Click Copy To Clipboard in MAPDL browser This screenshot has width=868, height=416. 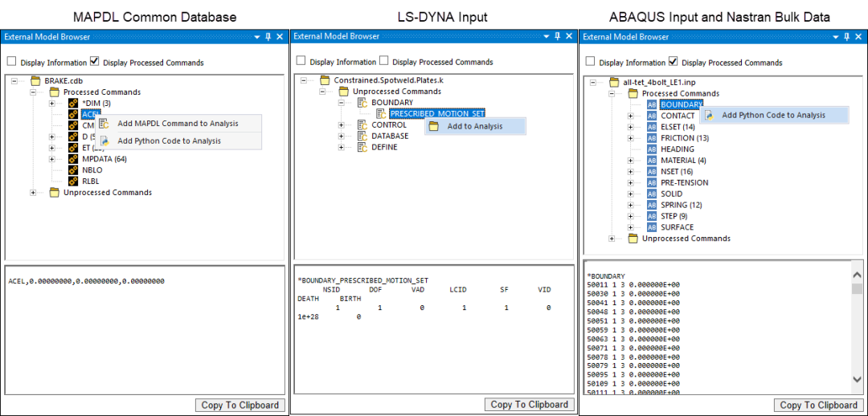point(241,405)
